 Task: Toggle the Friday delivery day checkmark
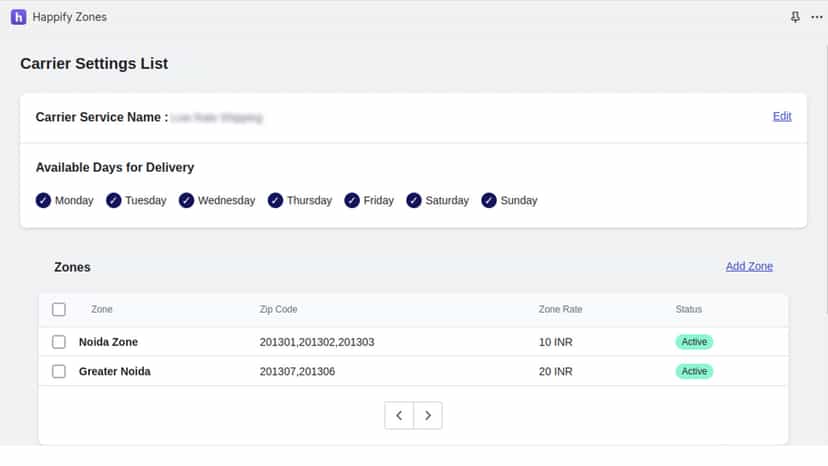click(x=352, y=201)
